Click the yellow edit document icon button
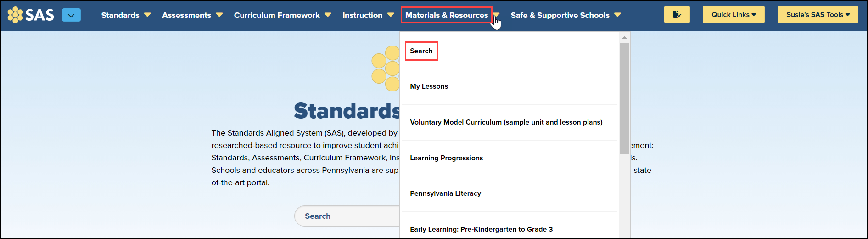 pos(677,15)
